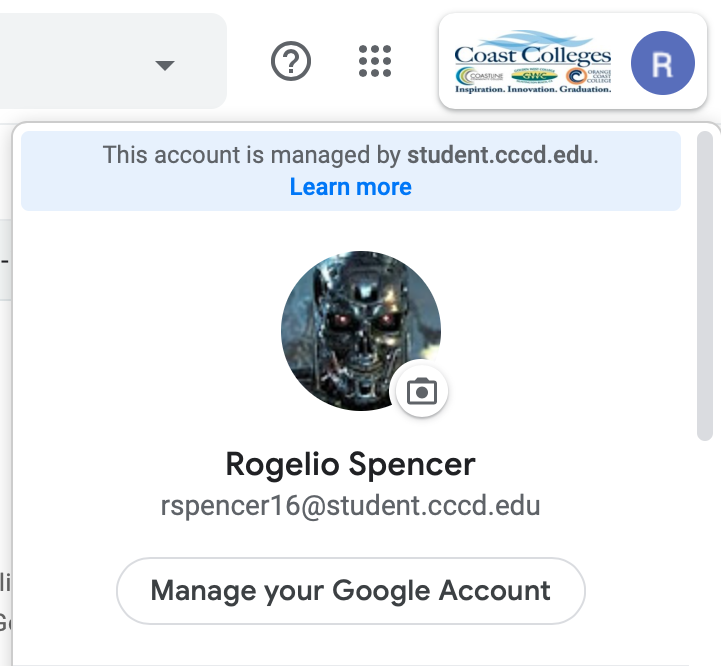Open the Help question mark icon
Screen dimensions: 721x666
(x=291, y=63)
